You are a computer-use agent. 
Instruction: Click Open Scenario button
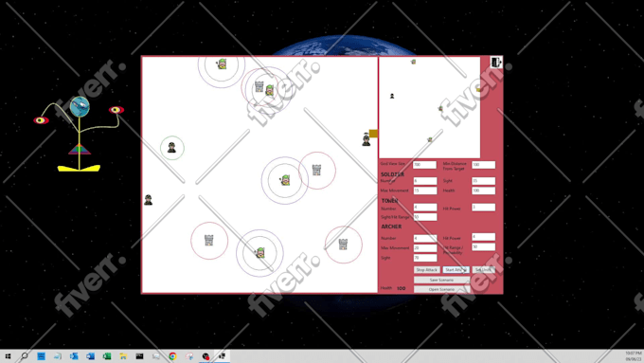coord(441,289)
